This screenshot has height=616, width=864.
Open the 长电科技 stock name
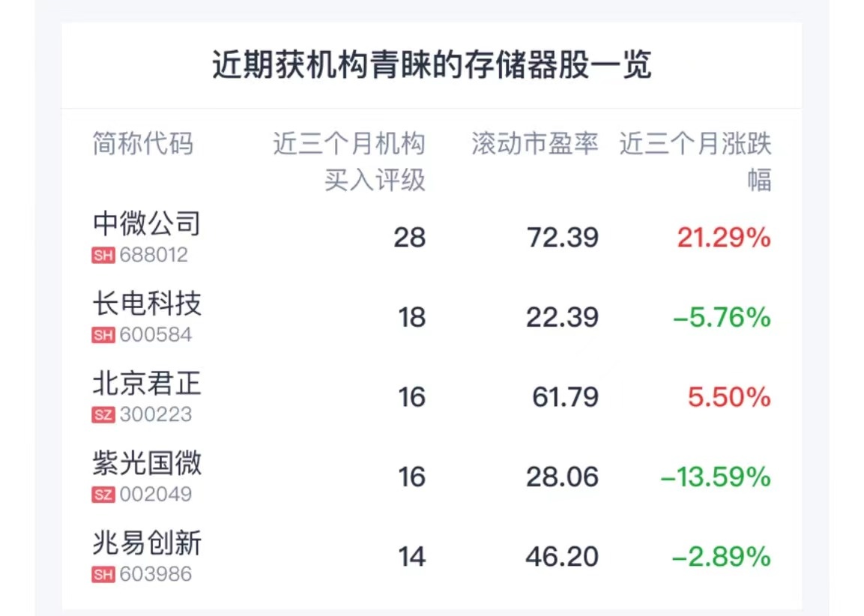147,304
